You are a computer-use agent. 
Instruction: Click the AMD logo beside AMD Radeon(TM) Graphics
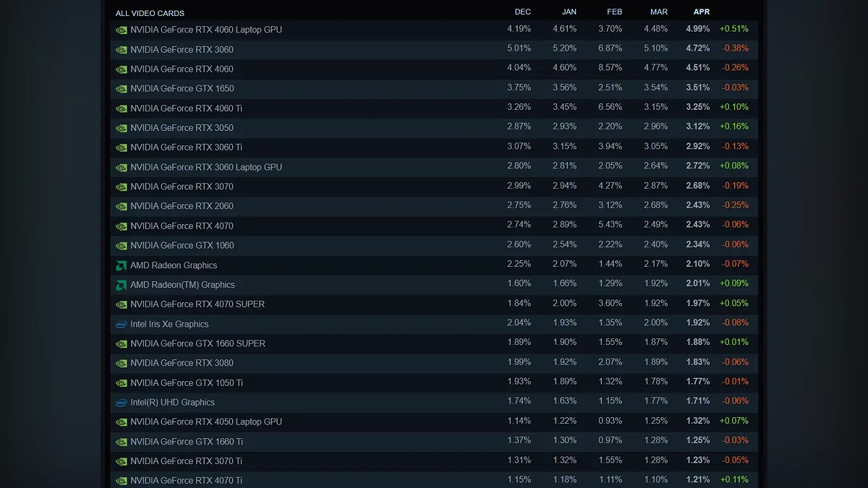click(x=121, y=285)
